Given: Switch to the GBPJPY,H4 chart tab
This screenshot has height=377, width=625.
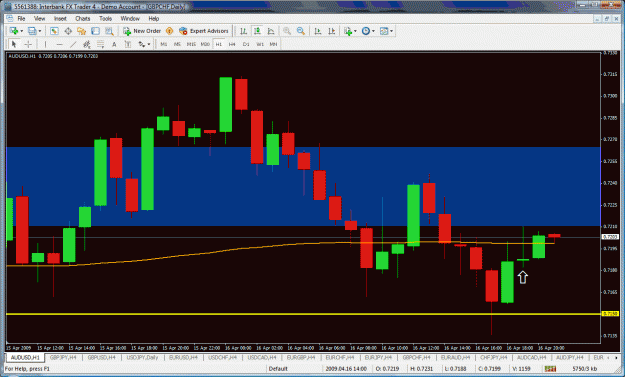Looking at the screenshot, I should tap(63, 357).
